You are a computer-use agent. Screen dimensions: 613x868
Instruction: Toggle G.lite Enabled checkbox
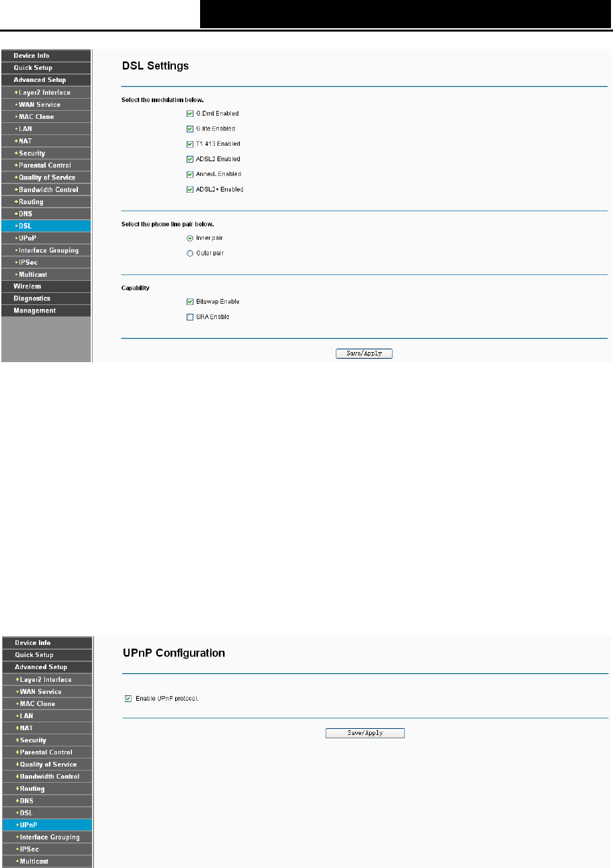pos(190,128)
